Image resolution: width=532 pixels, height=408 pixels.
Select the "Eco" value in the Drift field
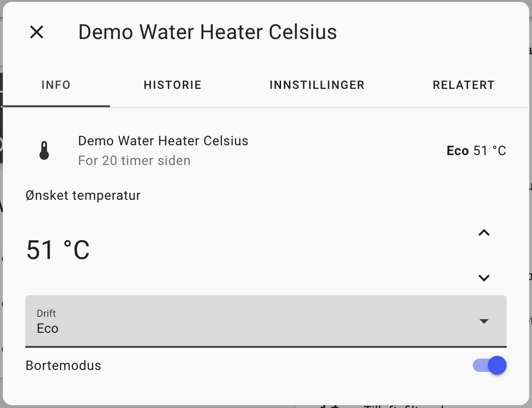pyautogui.click(x=48, y=329)
